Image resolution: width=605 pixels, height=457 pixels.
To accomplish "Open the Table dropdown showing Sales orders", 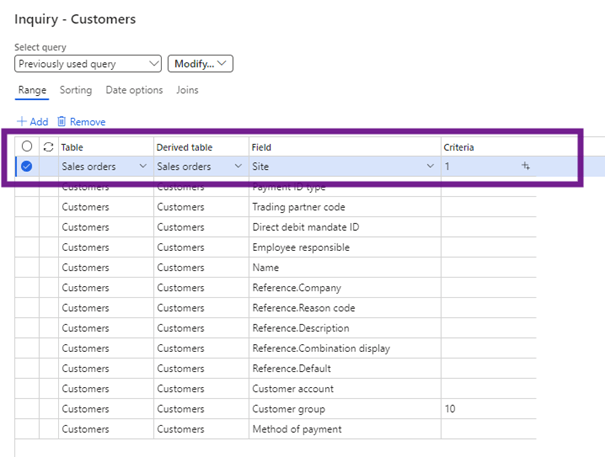I will [143, 167].
